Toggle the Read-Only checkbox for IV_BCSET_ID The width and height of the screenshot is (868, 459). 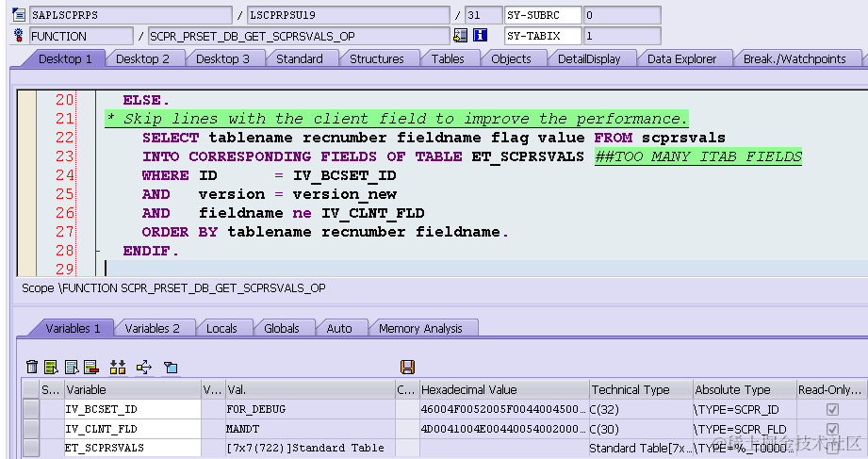point(832,409)
